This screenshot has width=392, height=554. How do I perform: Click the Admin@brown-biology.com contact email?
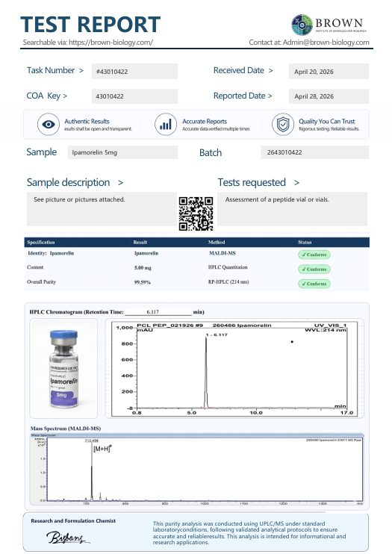click(x=326, y=43)
